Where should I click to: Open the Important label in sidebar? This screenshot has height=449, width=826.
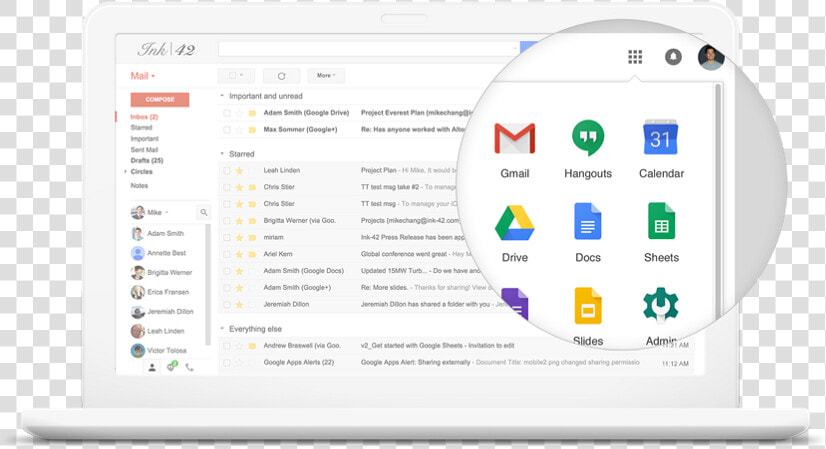144,139
